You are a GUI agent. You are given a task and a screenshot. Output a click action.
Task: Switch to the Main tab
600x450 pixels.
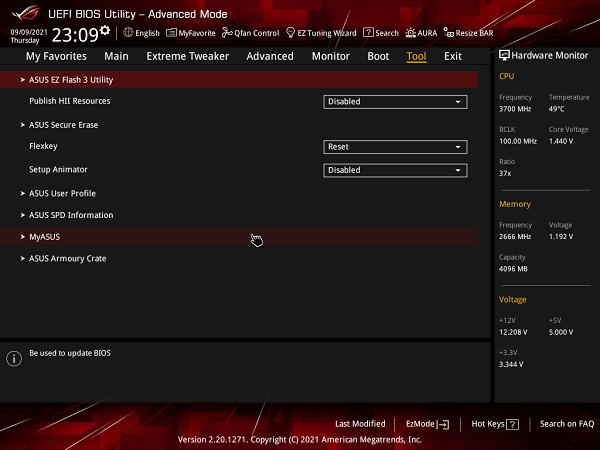116,56
